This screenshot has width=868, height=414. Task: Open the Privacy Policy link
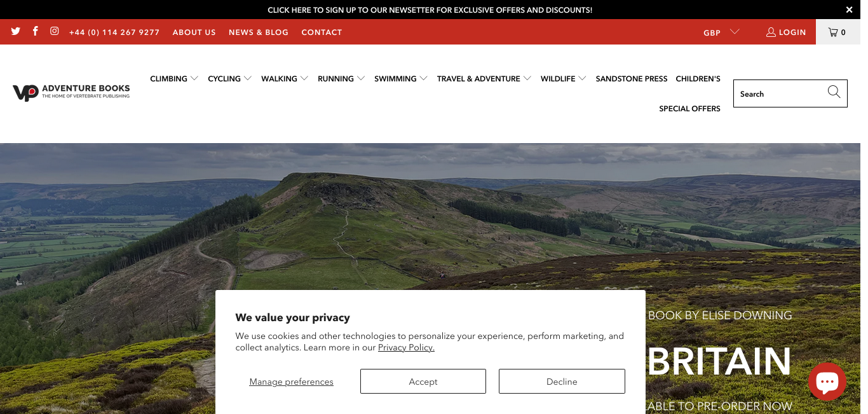[406, 348]
